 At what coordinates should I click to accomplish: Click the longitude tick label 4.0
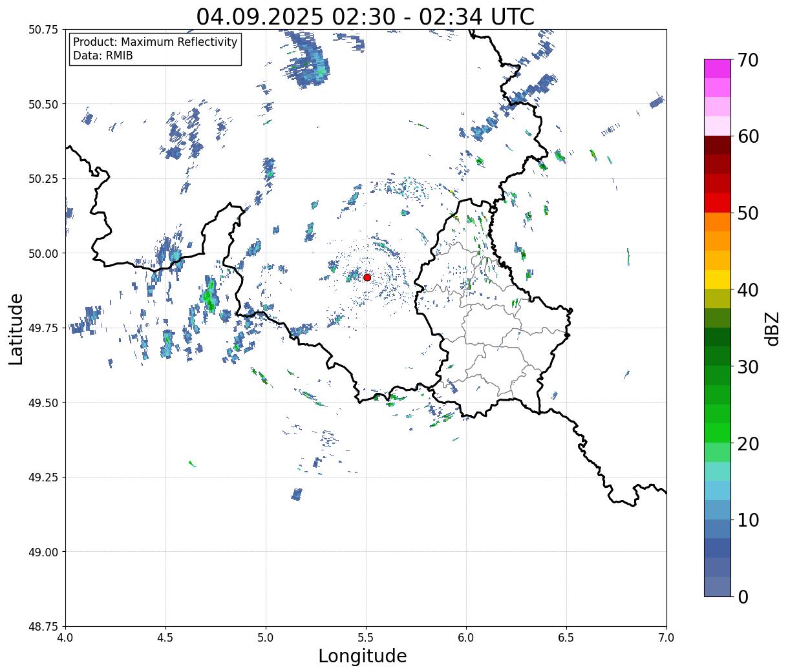pyautogui.click(x=65, y=638)
